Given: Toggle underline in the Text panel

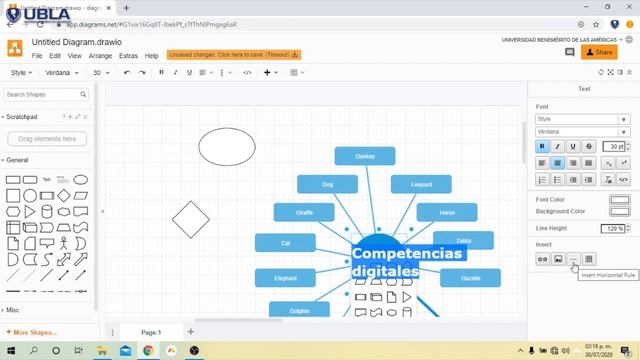Looking at the screenshot, I should [x=573, y=147].
